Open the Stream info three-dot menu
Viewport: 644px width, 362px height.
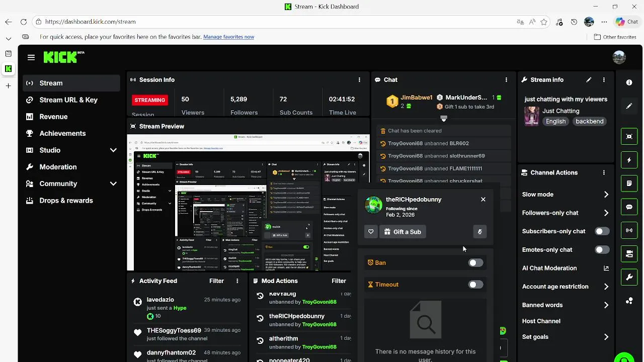pyautogui.click(x=604, y=80)
